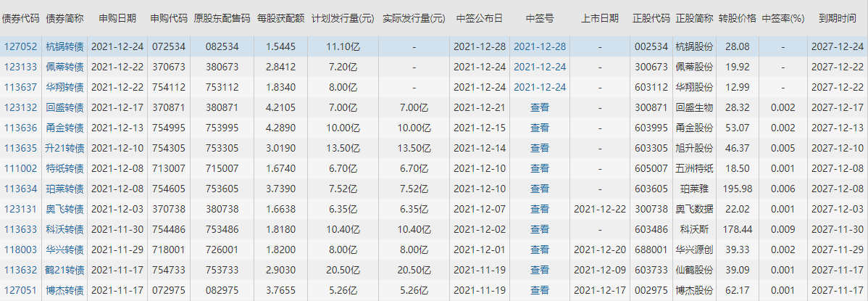The width and height of the screenshot is (868, 301).
Task: Select listing date cell 2021-12-22
Action: 600,209
